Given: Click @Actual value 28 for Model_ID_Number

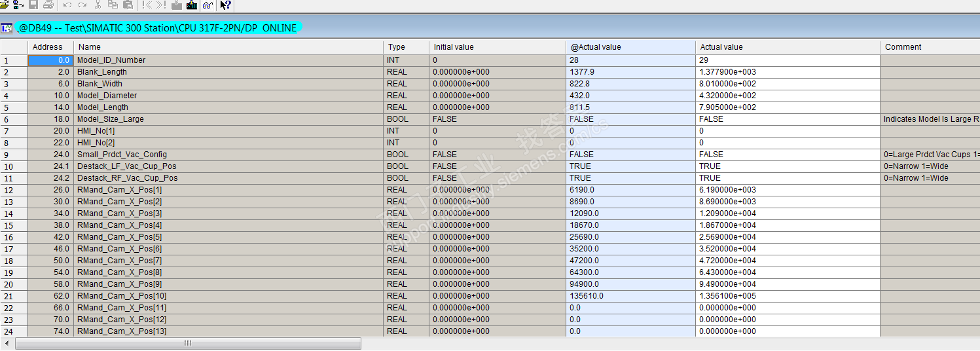Looking at the screenshot, I should pos(630,60).
